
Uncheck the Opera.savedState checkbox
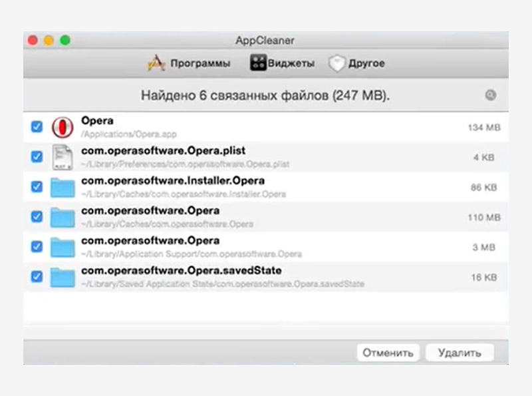(x=37, y=276)
